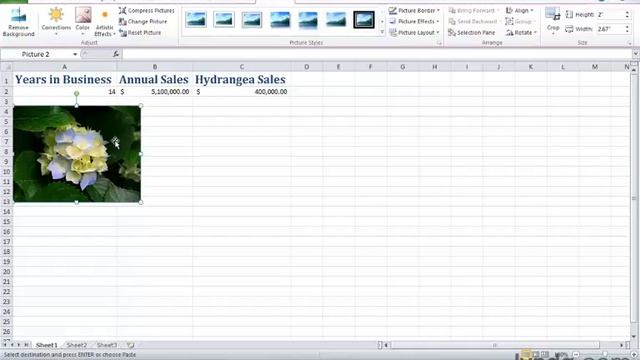Click the horizontal scrollbar right arrow

pyautogui.click(x=622, y=345)
